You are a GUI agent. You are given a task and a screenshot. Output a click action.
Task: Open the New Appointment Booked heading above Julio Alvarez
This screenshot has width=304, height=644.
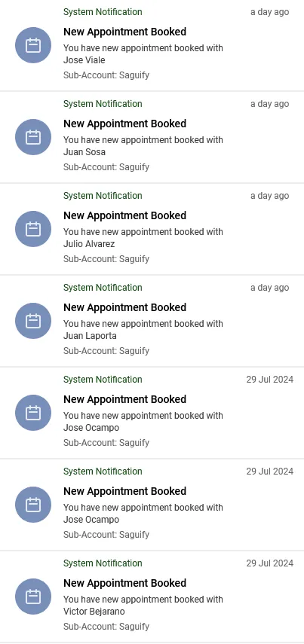[124, 215]
